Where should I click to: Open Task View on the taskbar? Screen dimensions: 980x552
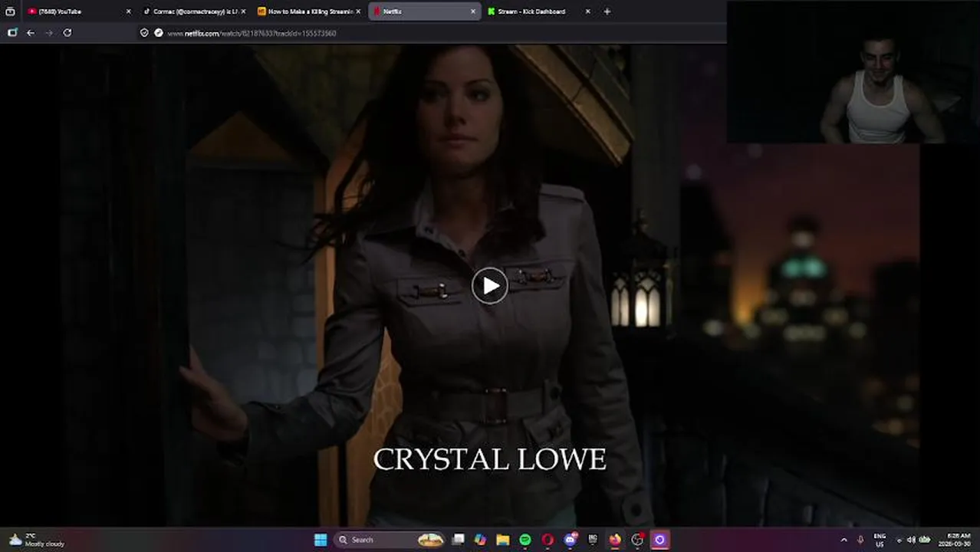click(x=459, y=540)
